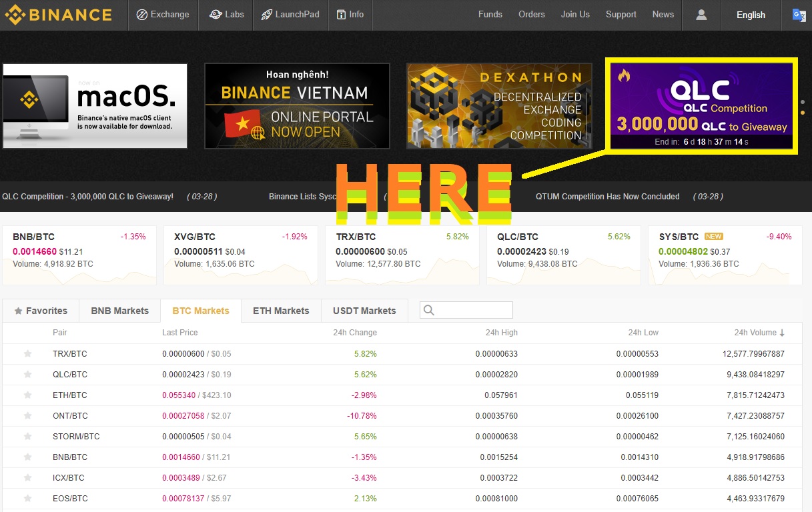
Task: Open the STORM/BTC pair in the table
Action: pyautogui.click(x=76, y=437)
